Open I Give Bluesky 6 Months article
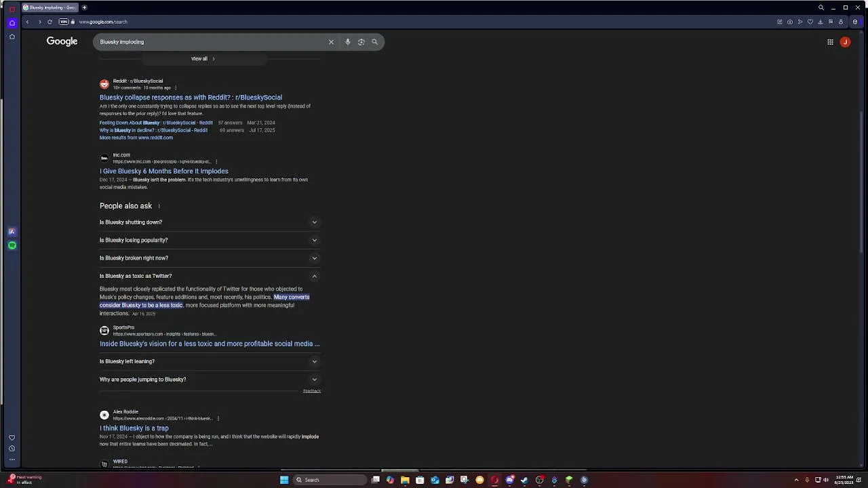Image resolution: width=868 pixels, height=488 pixels. (164, 171)
